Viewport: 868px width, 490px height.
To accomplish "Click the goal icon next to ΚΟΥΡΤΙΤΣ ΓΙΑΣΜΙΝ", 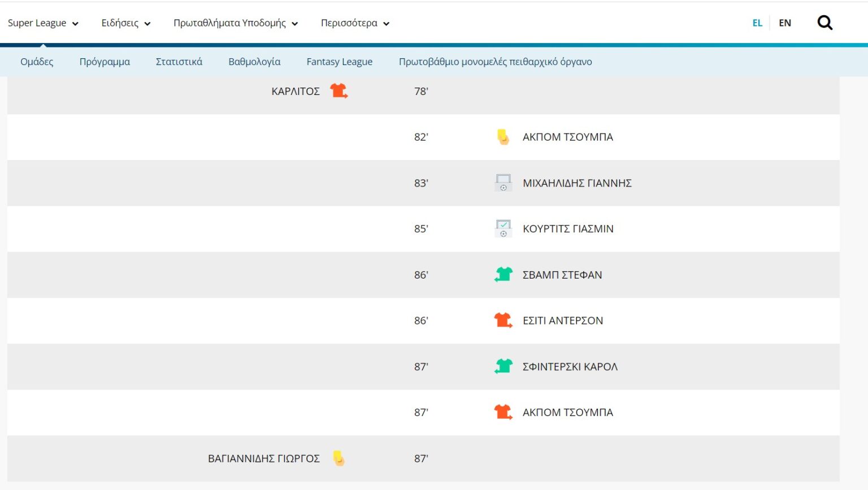I will coord(503,229).
